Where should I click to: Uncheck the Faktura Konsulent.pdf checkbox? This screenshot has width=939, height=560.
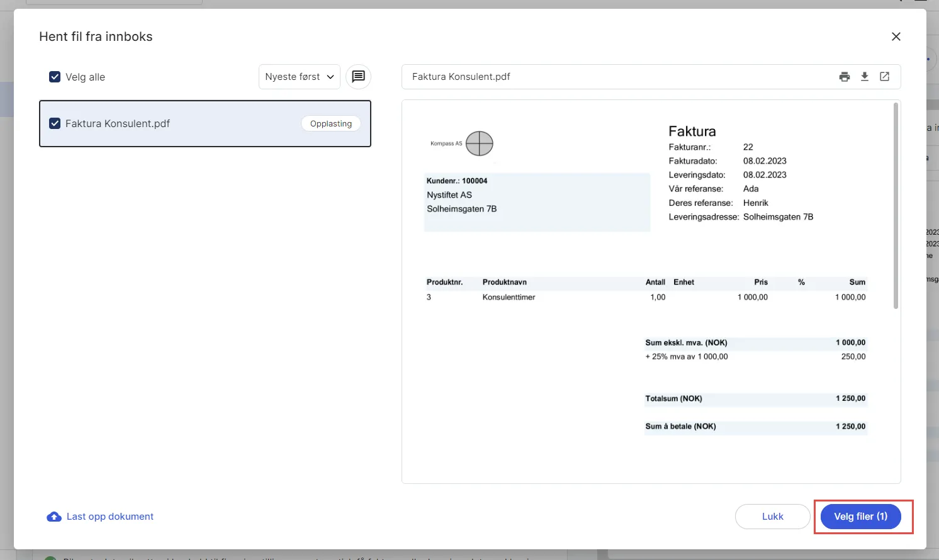(x=55, y=123)
